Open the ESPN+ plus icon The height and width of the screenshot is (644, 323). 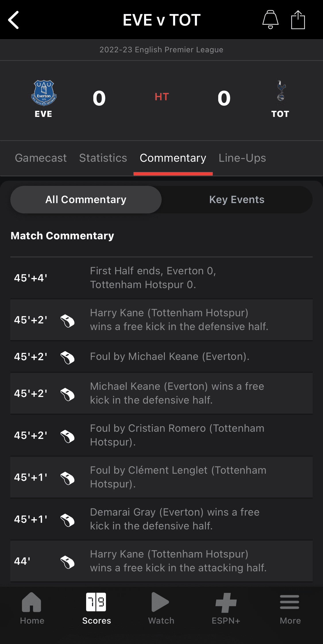click(226, 603)
